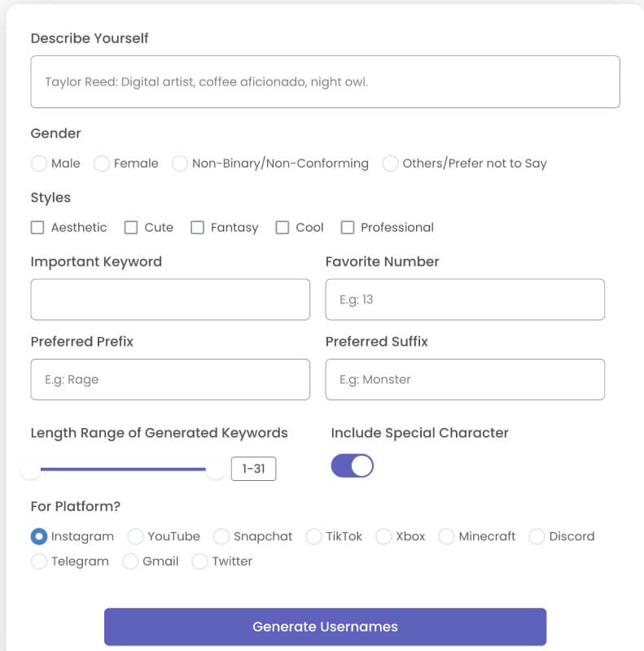Click the Important Keyword input field
644x651 pixels.
coord(170,299)
